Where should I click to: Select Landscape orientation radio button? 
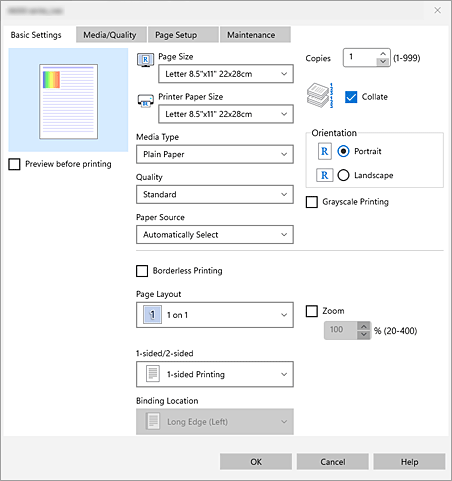[343, 175]
